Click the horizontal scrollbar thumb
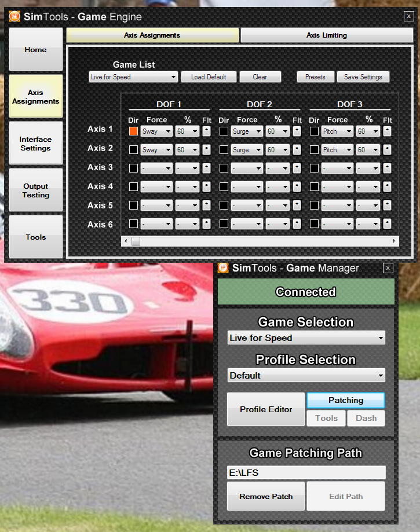This screenshot has width=420, height=532. 136,241
